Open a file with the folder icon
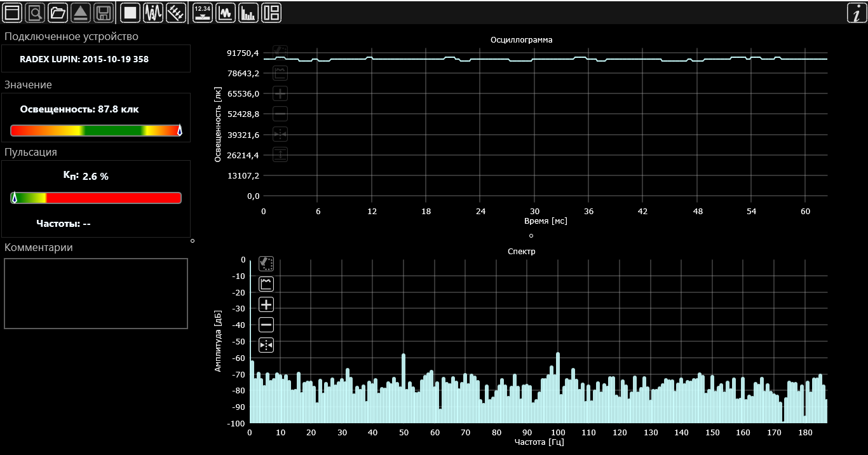The image size is (868, 455). point(57,12)
